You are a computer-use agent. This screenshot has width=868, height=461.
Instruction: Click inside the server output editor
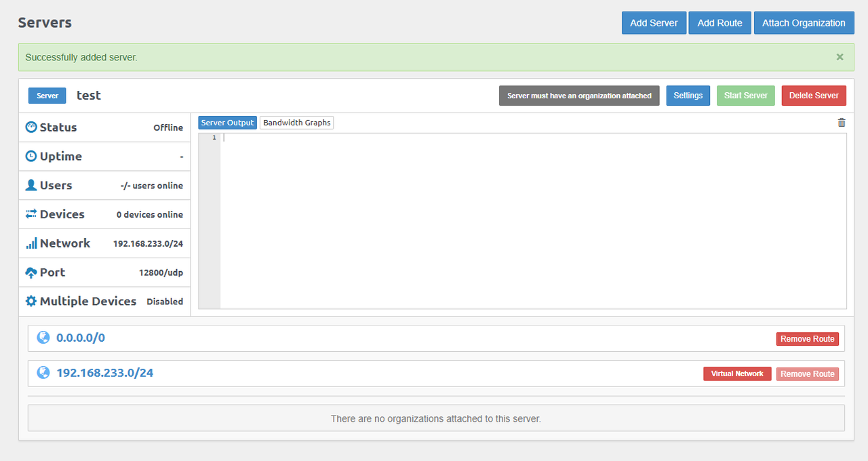click(533, 221)
